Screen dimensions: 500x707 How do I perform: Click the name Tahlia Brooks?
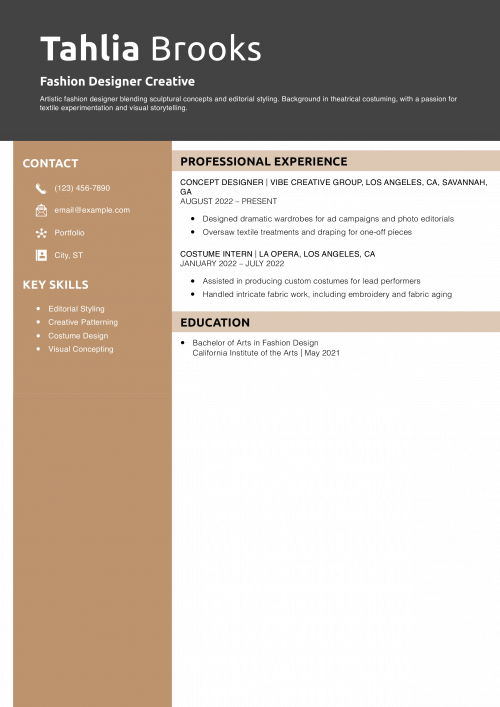pyautogui.click(x=151, y=48)
